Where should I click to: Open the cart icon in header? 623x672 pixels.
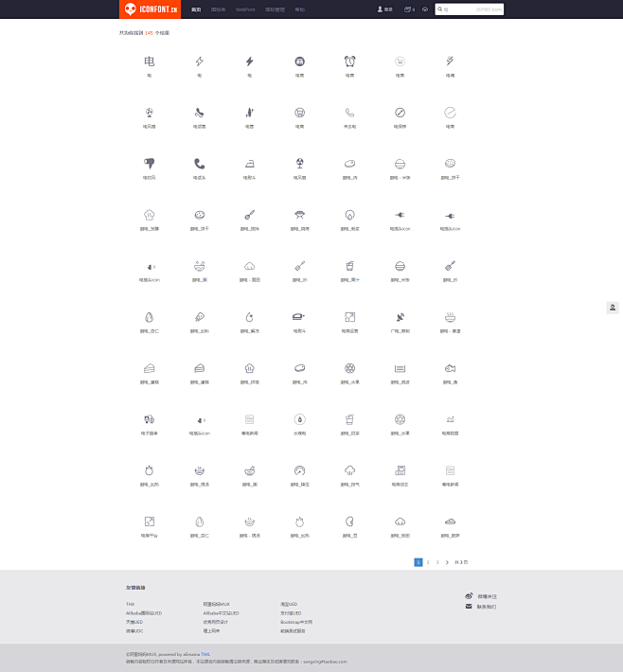coord(407,9)
